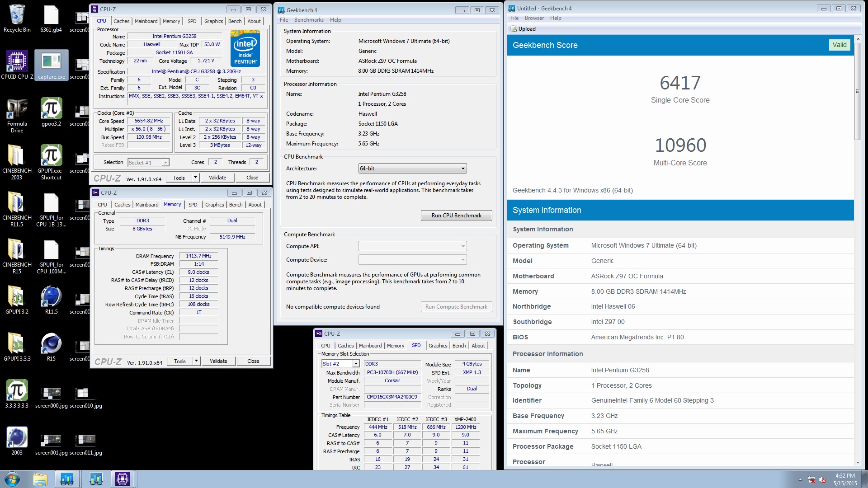Image resolution: width=868 pixels, height=488 pixels.
Task: Open the screen011.jpg image file
Action: 85,445
